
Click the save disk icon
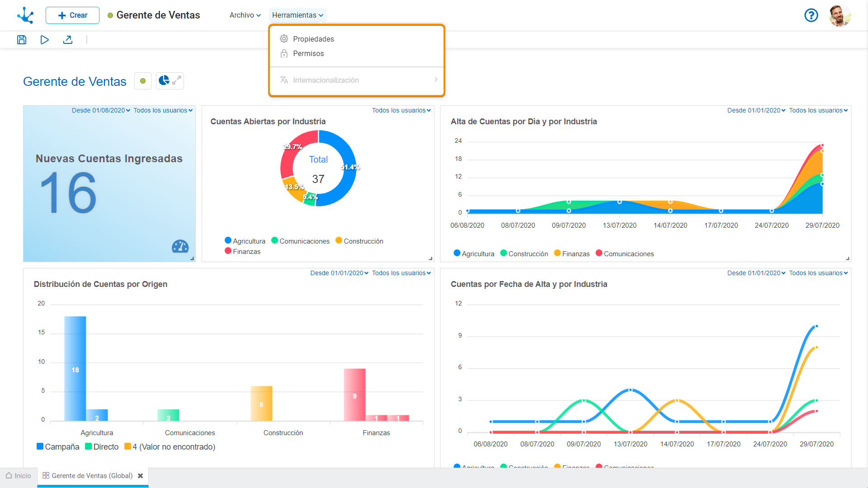(22, 40)
